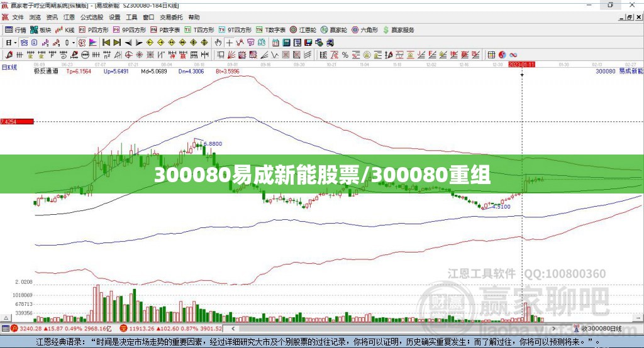Select the pencil drawing tool icon
644x348 pixels.
[9, 55]
